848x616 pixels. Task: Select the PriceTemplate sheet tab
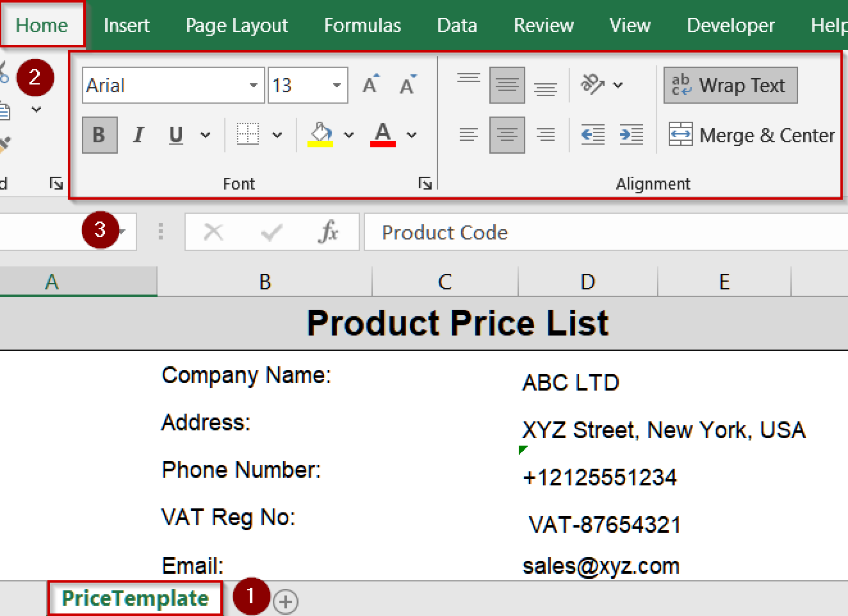(x=135, y=598)
